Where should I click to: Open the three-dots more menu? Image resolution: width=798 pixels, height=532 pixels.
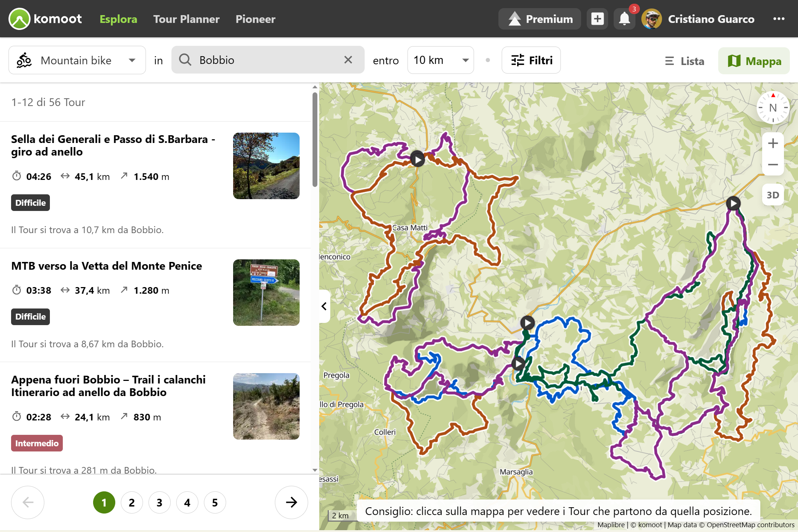coord(779,19)
